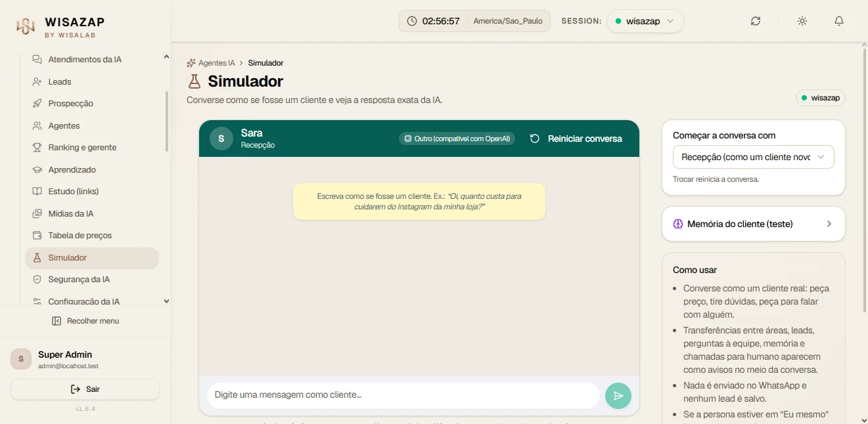The height and width of the screenshot is (424, 868).
Task: Click Reiniciar conversa button
Action: 576,138
